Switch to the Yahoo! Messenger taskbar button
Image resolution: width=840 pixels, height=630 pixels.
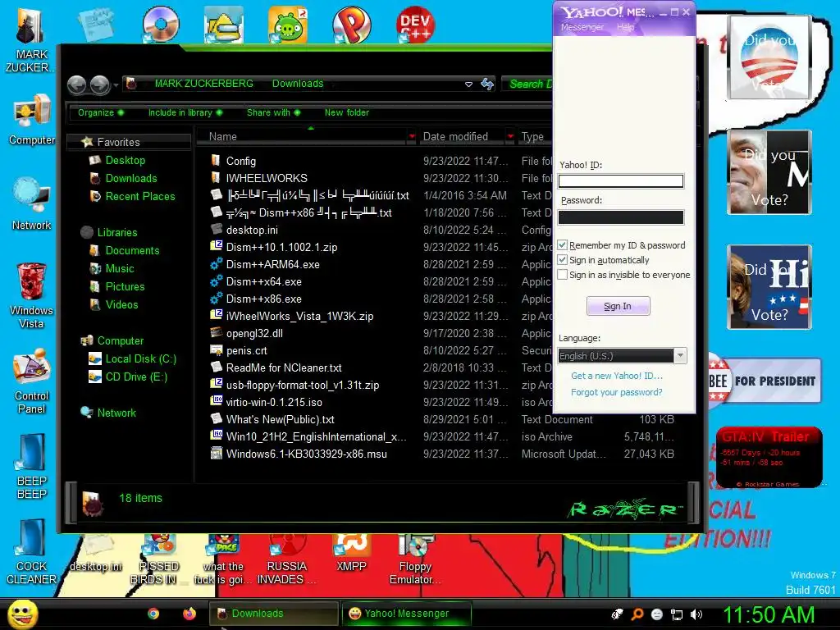point(407,614)
